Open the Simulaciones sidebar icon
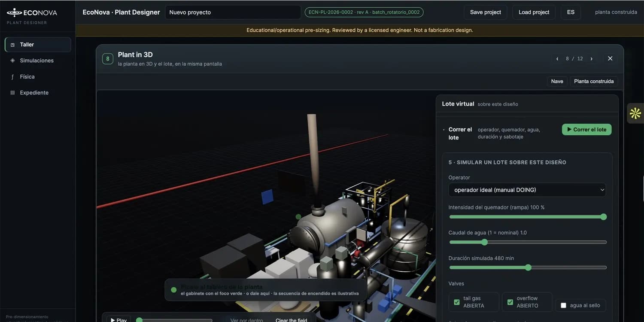 pos(12,61)
